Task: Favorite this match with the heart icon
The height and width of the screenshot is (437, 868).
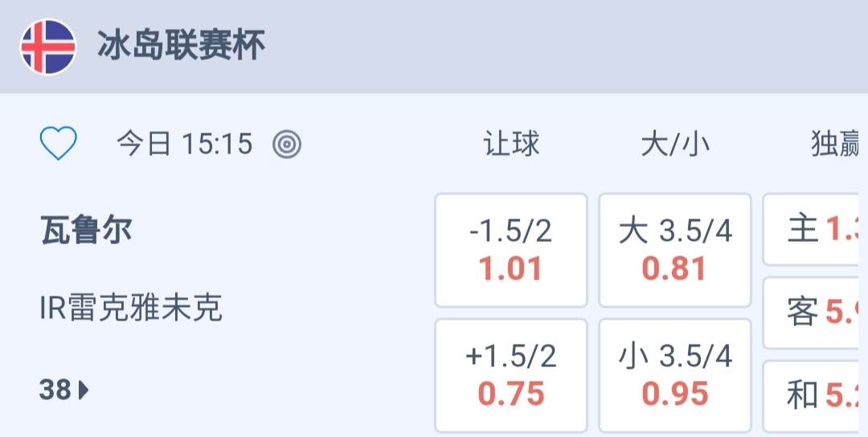Action: pos(59,145)
